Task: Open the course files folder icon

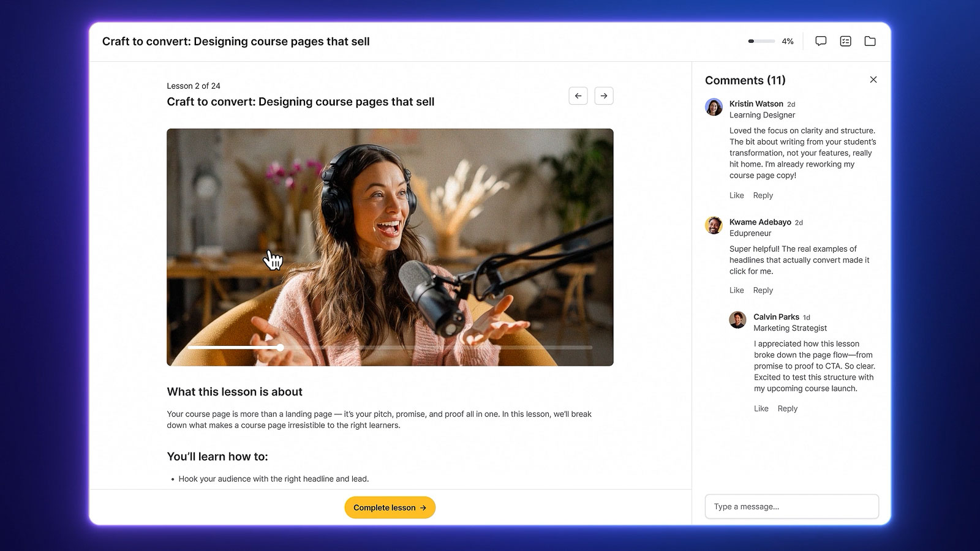Action: tap(870, 41)
